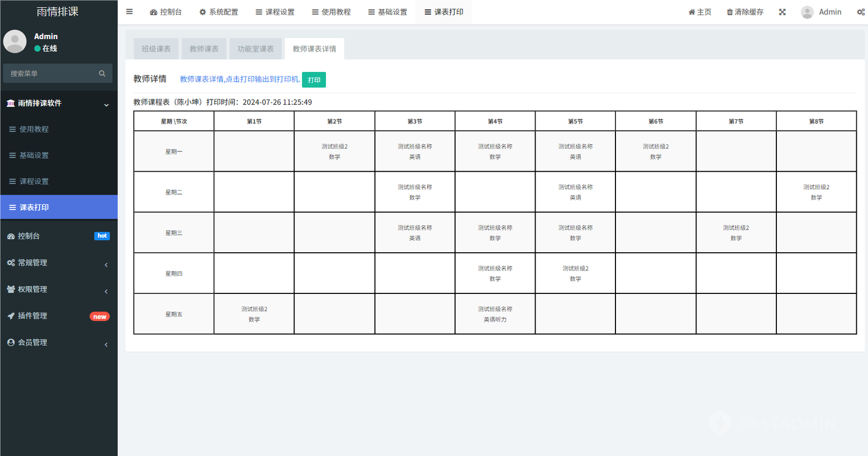The image size is (868, 456).
Task: Switch to the 功能室课表 tab
Action: coord(256,49)
